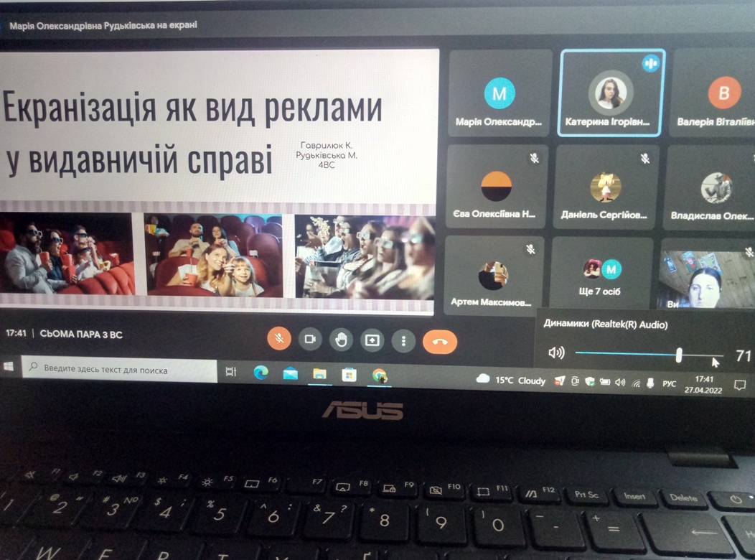Mute speakers via volume flyout speaker icon
The width and height of the screenshot is (755, 560).
(556, 353)
